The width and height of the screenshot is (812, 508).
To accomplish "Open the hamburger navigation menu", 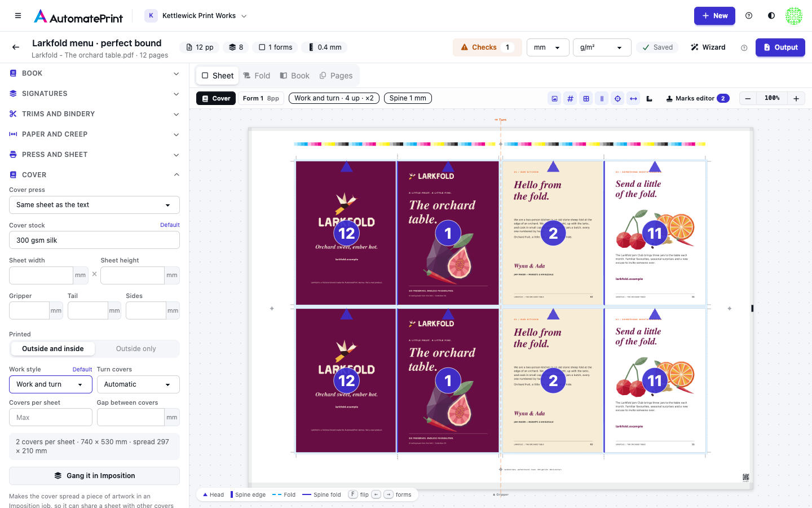I will coord(18,16).
